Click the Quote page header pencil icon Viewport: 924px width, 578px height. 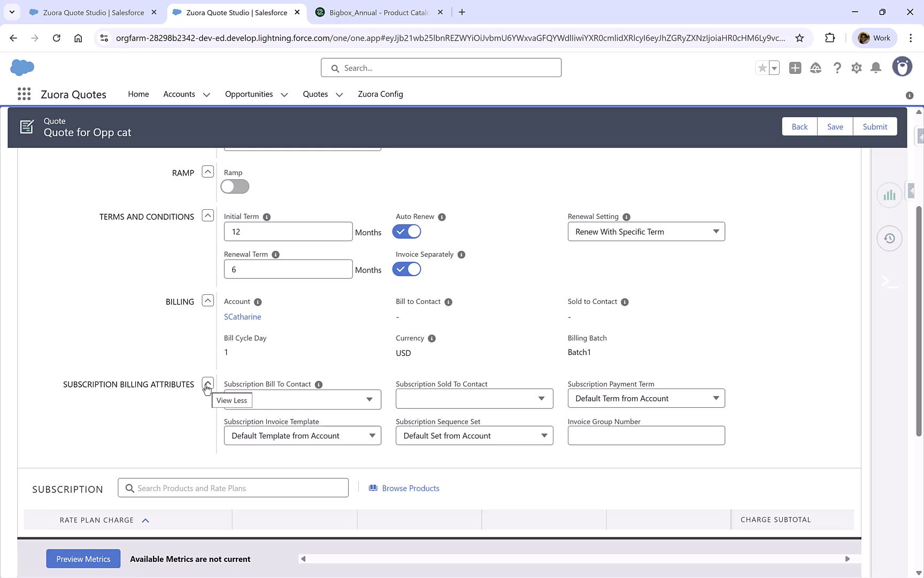pos(26,127)
